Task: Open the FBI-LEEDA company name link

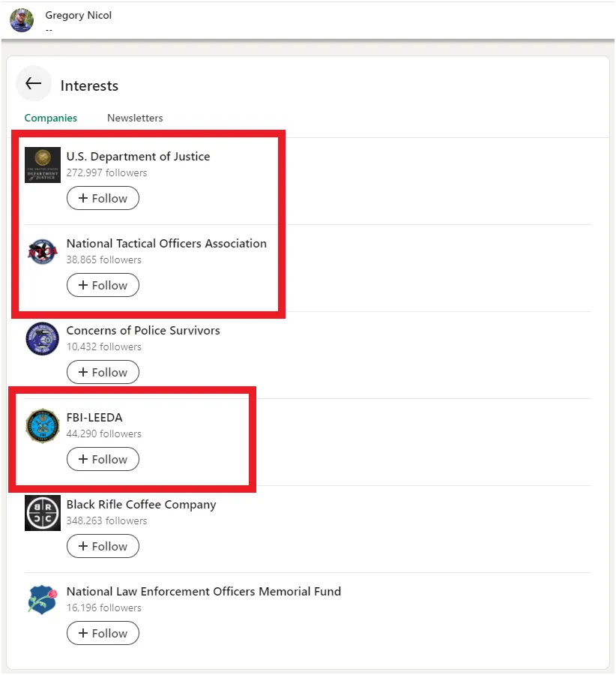Action: [x=94, y=418]
